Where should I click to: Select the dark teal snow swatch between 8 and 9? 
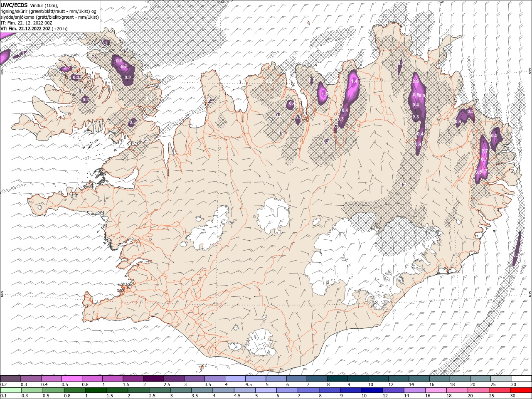[337, 379]
